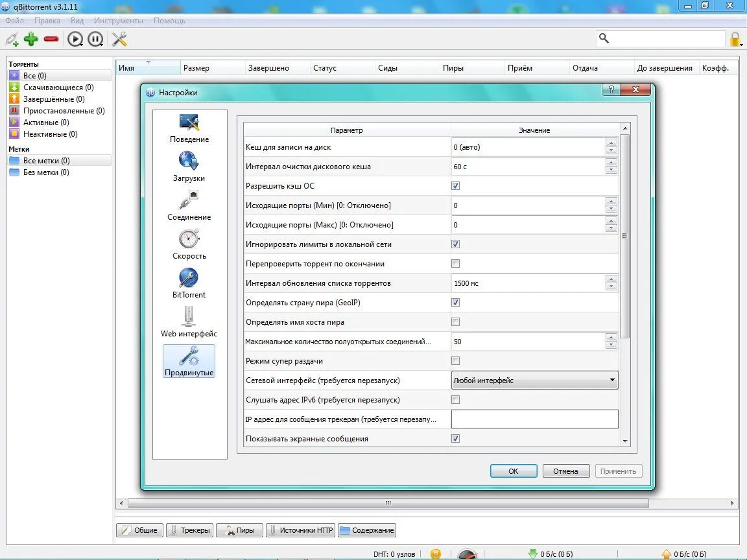Enable Перепроверить торрент по окончании checkbox

tap(455, 263)
